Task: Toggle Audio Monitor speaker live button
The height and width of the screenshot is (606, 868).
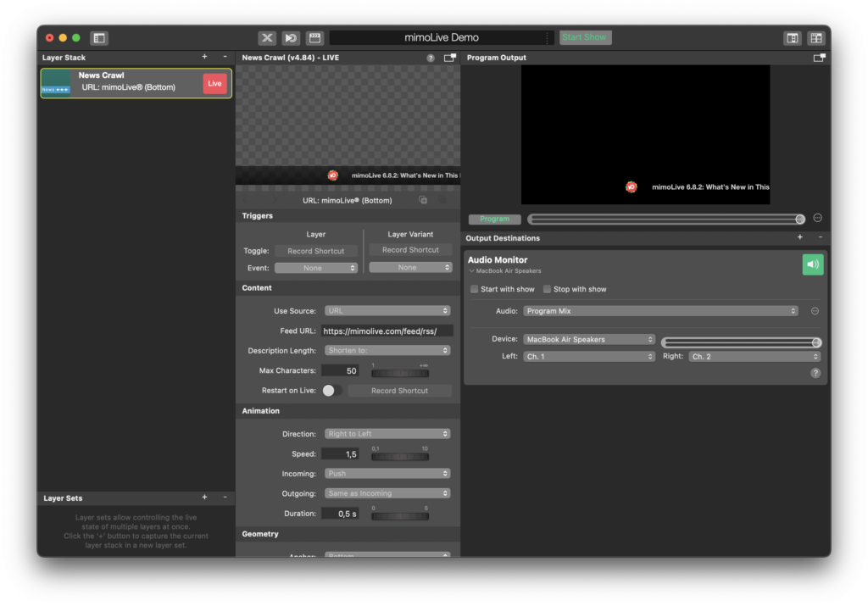Action: click(x=812, y=264)
